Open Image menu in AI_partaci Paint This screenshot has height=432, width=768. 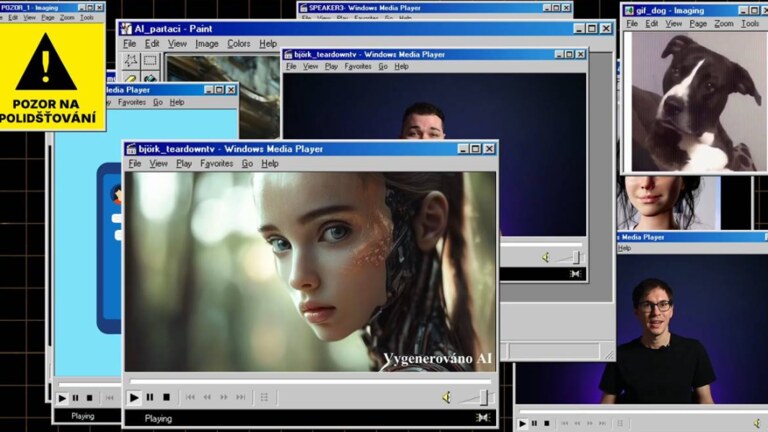pyautogui.click(x=207, y=44)
